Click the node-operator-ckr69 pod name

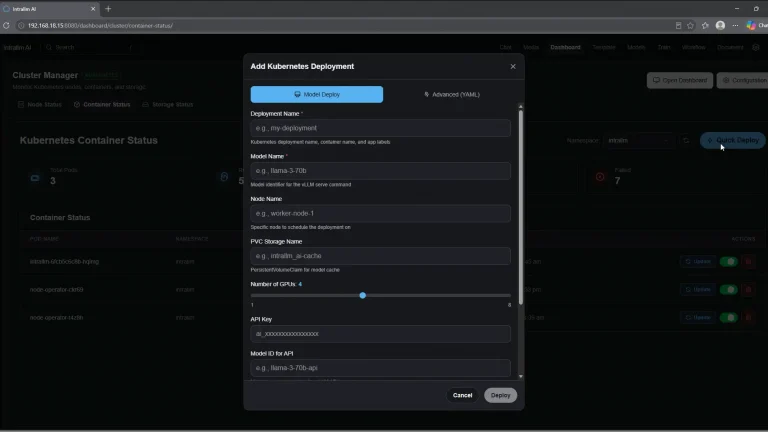56,289
